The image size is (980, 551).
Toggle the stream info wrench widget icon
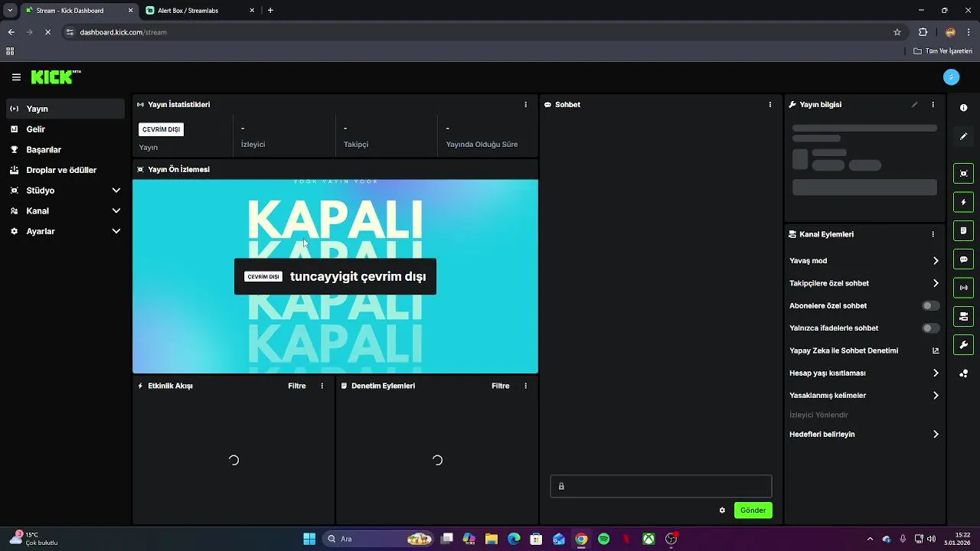[963, 345]
